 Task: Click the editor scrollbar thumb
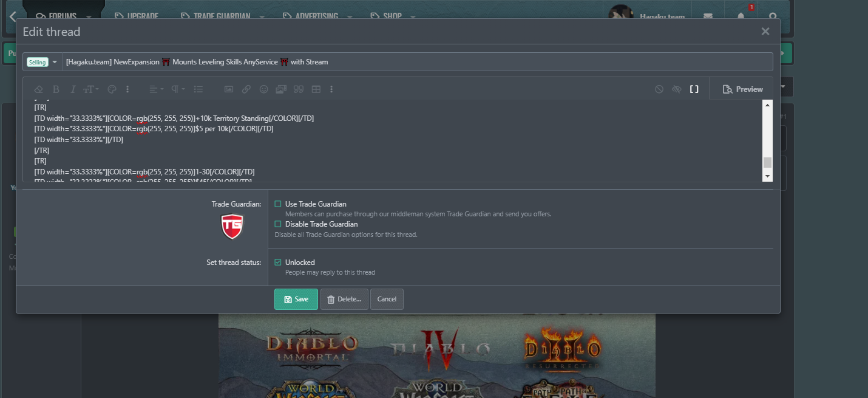pyautogui.click(x=767, y=162)
